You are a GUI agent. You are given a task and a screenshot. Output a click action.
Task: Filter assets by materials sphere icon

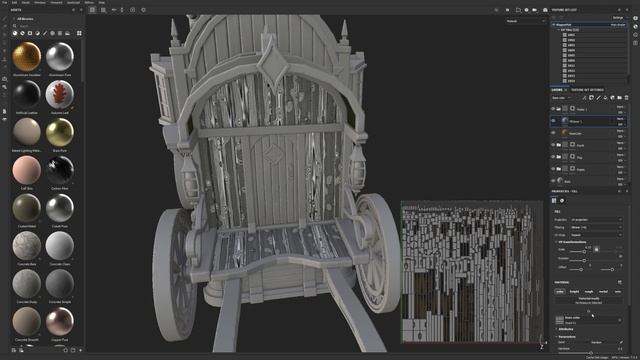click(x=15, y=33)
